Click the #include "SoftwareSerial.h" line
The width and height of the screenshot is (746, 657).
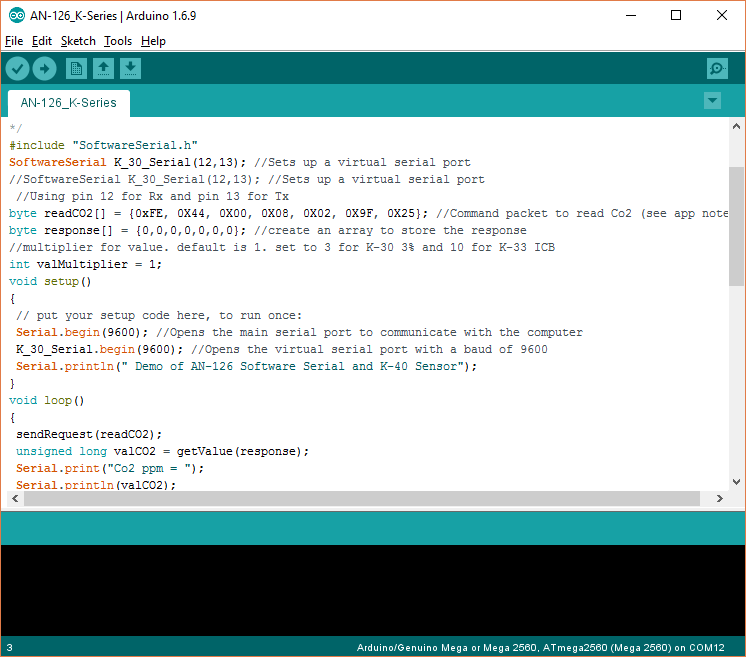click(x=103, y=145)
